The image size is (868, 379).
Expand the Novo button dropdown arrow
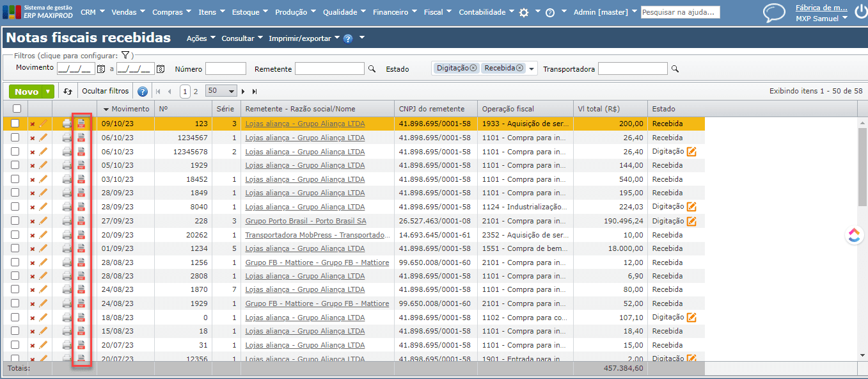[x=48, y=92]
